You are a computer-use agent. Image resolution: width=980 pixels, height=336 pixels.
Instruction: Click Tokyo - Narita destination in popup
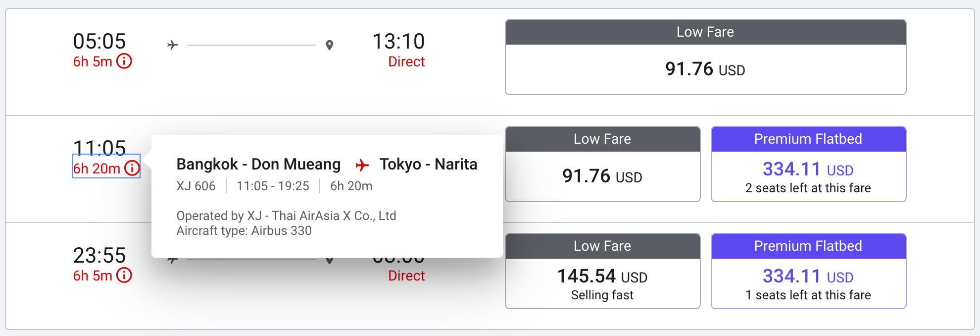(x=428, y=164)
